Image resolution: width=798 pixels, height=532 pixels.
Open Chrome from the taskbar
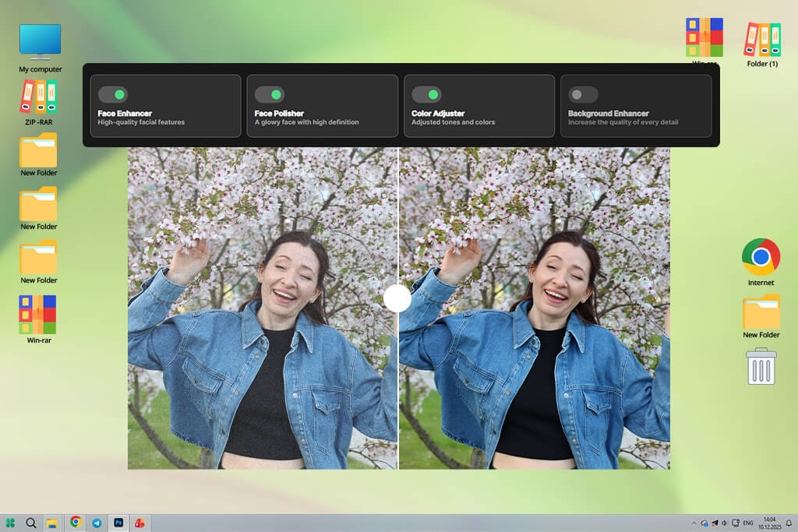76,523
